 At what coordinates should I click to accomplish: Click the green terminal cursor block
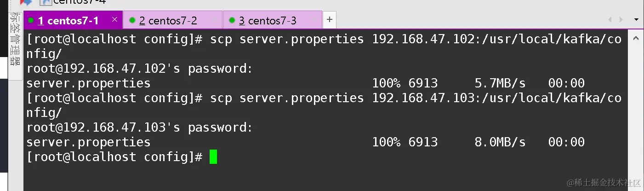pyautogui.click(x=213, y=156)
